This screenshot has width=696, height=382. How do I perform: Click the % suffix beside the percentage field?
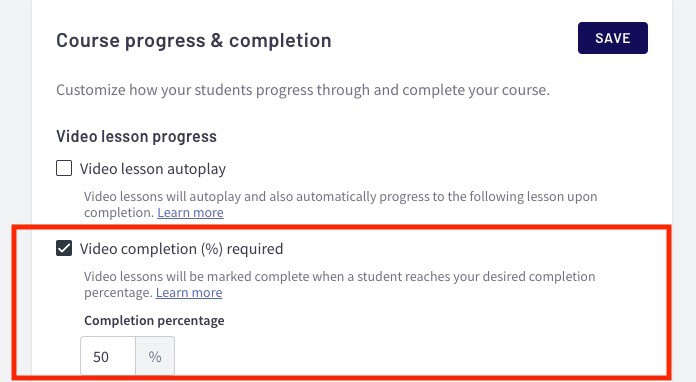pyautogui.click(x=155, y=356)
